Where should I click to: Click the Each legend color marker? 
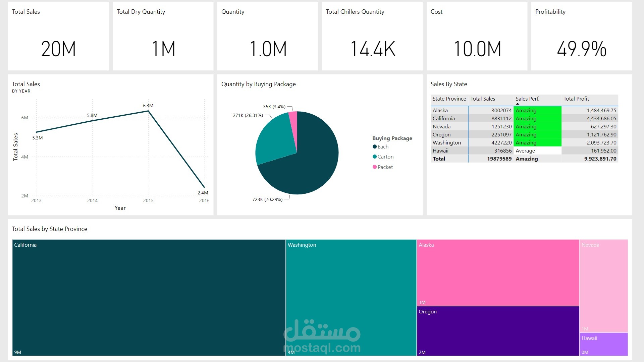[375, 146]
